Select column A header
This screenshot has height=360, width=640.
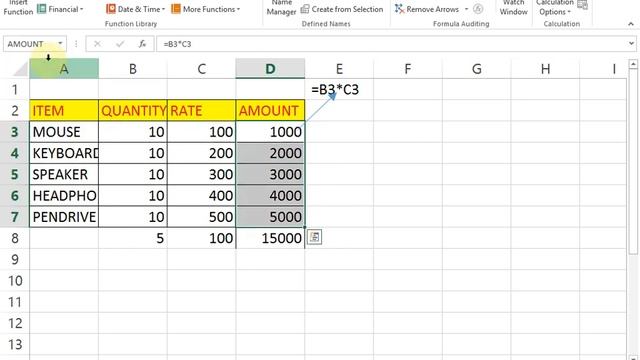(x=64, y=69)
